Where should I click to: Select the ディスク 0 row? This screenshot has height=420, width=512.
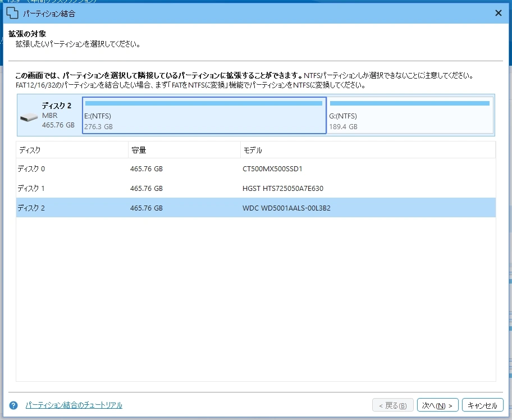coord(255,168)
